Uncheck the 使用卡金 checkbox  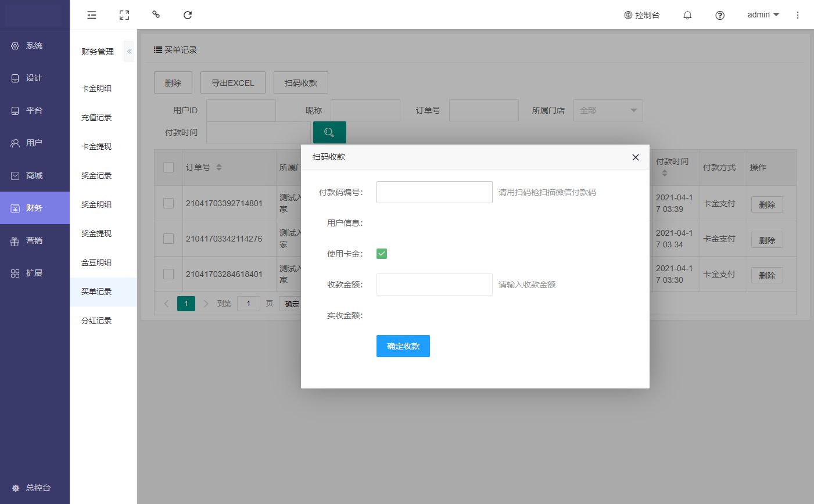pyautogui.click(x=382, y=254)
